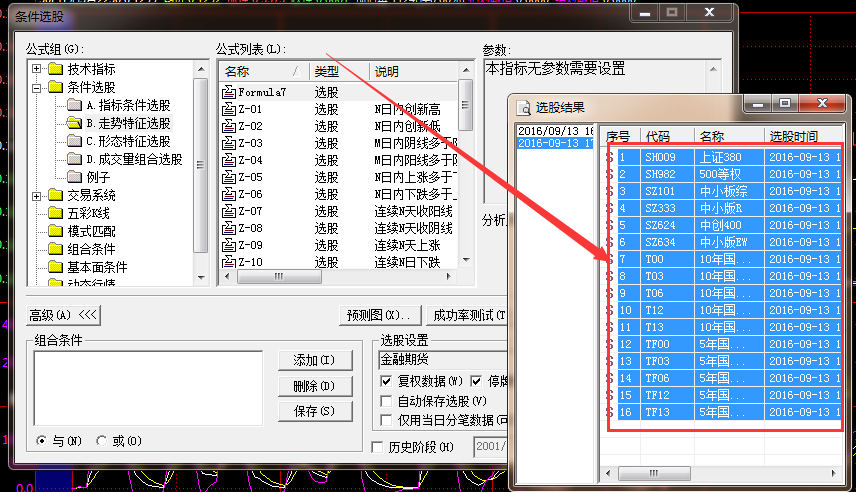Image resolution: width=856 pixels, height=492 pixels.
Task: Expand the 交易系统 tree node
Action: [x=38, y=195]
